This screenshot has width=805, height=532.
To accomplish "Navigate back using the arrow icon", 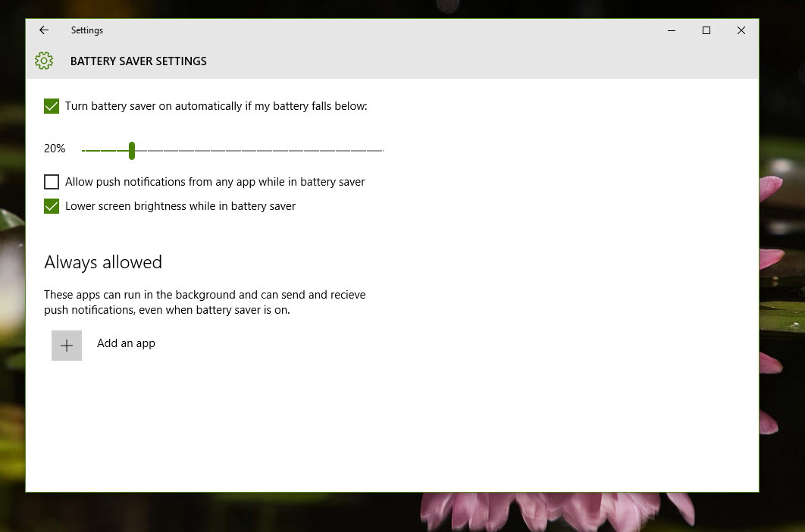I will pos(43,30).
